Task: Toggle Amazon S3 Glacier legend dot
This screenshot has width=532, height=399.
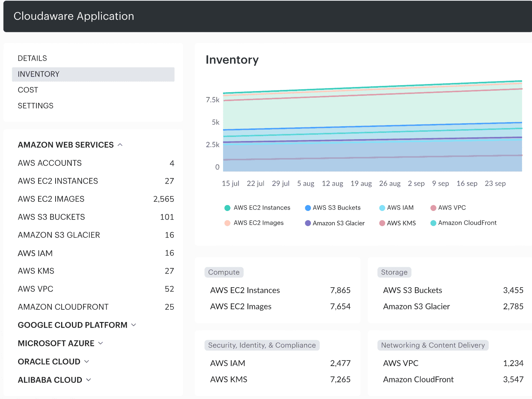Action: 308,223
